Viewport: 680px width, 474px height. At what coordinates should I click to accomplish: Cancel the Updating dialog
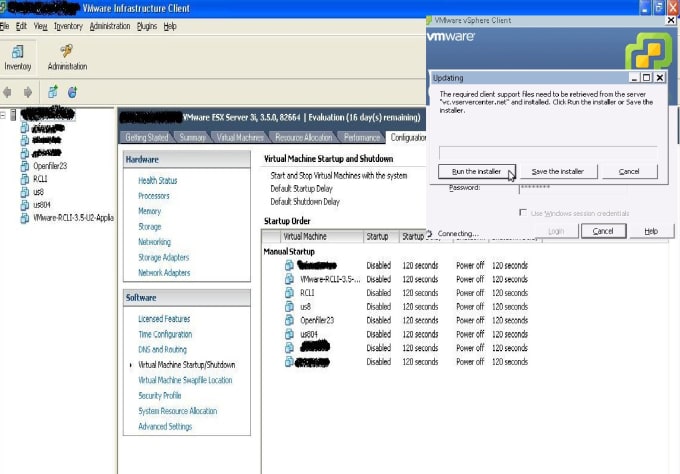(x=629, y=171)
